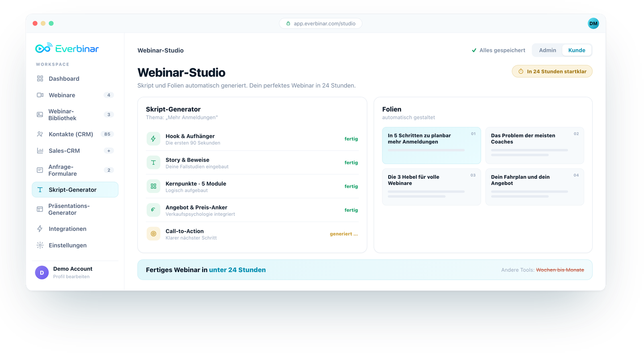The height and width of the screenshot is (353, 644).
Task: Click the Webinar-Bibliothek count badge 3
Action: pyautogui.click(x=109, y=115)
